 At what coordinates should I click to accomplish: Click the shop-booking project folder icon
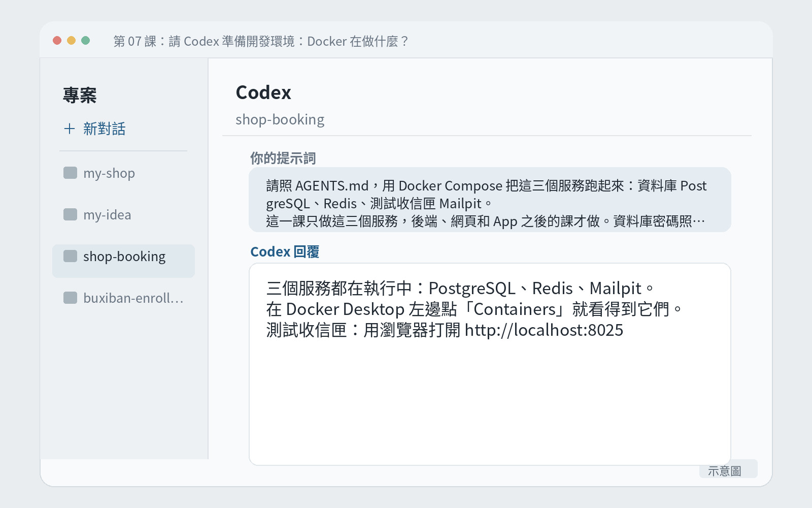(70, 256)
